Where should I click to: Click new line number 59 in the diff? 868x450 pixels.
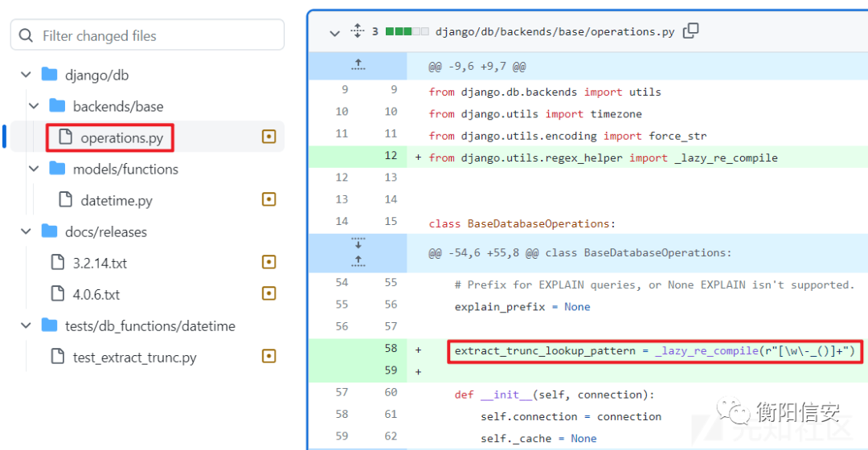tap(391, 370)
